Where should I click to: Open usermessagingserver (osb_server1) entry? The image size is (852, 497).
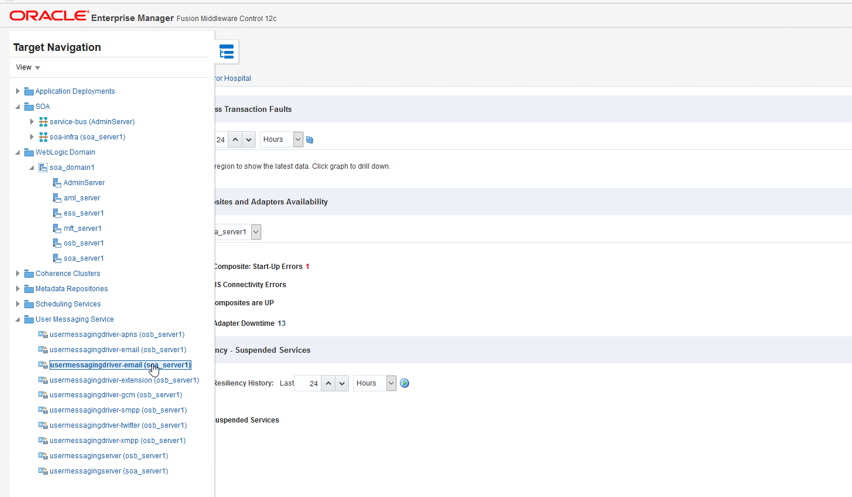(109, 456)
